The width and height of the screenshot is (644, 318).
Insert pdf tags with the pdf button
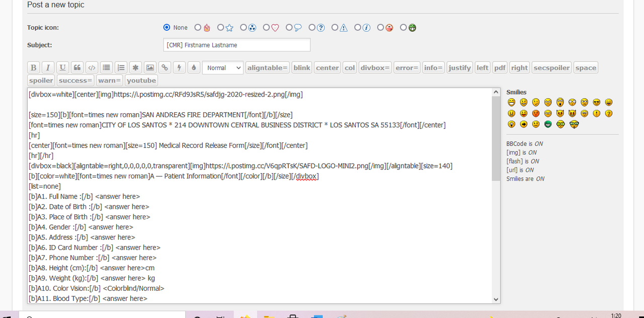500,68
